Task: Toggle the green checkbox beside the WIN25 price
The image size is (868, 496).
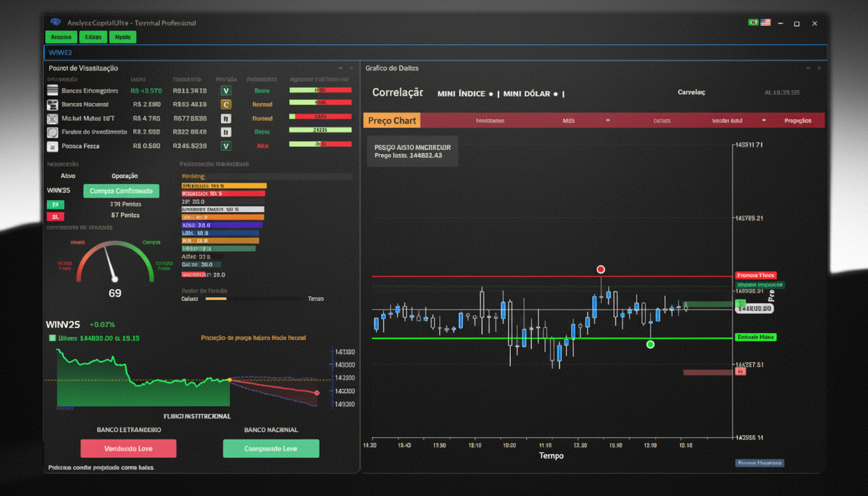Action: point(52,338)
